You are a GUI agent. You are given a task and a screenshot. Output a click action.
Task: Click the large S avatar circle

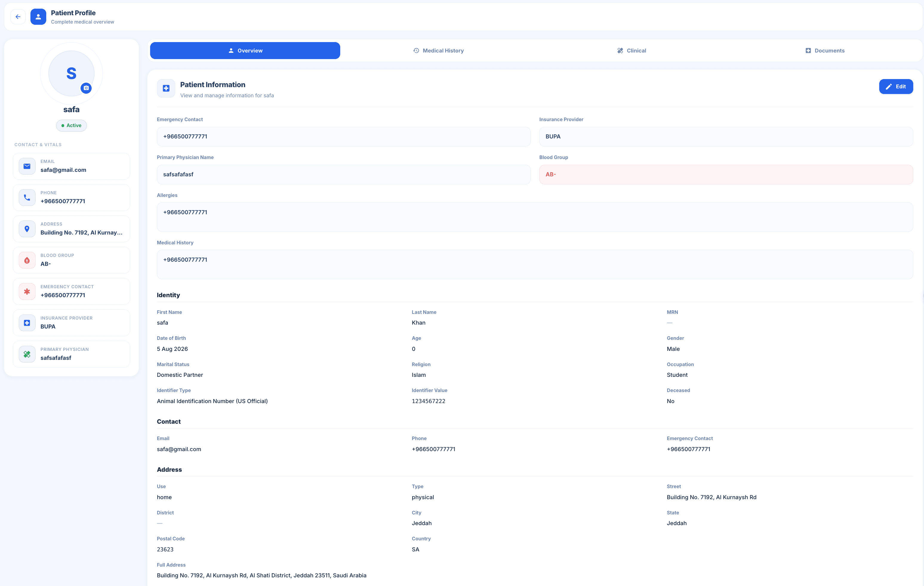(71, 73)
